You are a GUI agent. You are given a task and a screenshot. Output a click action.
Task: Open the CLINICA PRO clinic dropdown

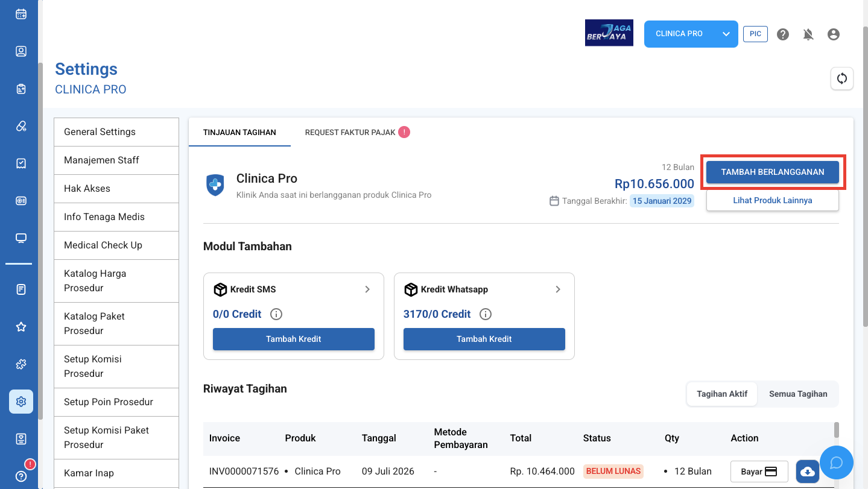tap(691, 34)
